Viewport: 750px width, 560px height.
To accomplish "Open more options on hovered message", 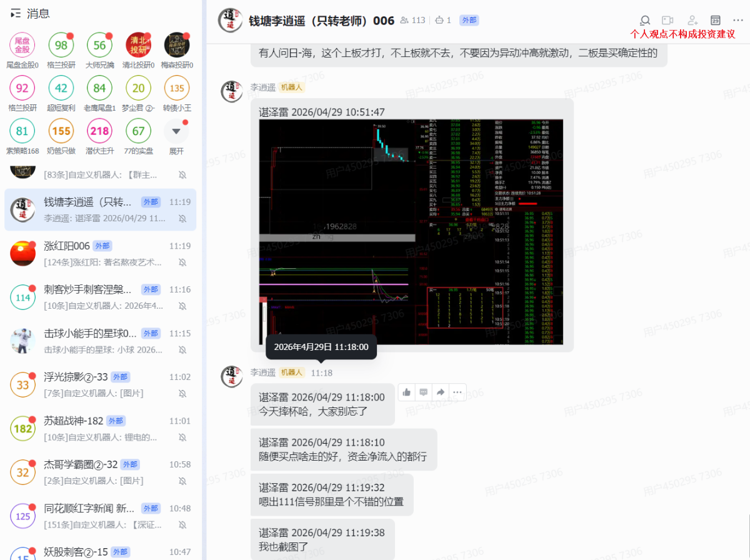I will 457,392.
